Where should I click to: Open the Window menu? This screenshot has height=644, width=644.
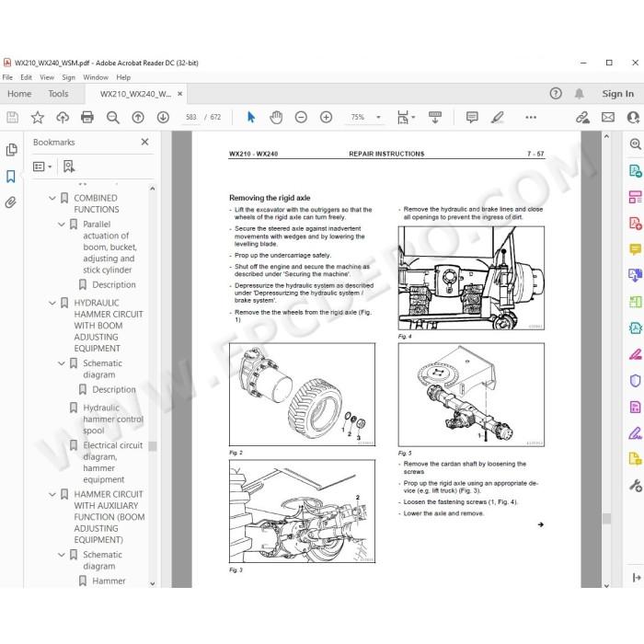(96, 77)
